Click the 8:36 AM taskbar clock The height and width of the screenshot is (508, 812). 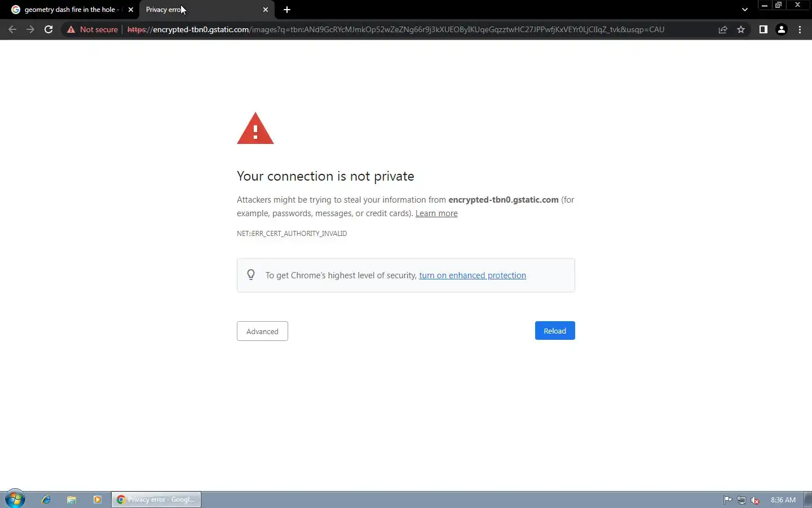point(783,500)
